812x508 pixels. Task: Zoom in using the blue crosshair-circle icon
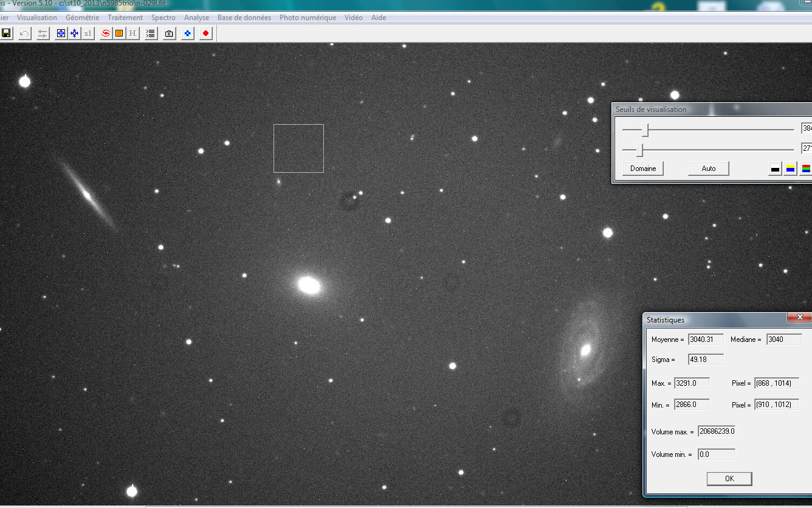point(61,33)
